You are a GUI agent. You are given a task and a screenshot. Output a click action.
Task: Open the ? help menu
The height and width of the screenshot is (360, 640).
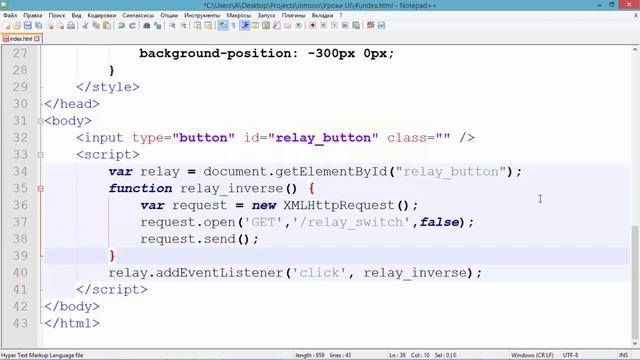[x=341, y=15]
